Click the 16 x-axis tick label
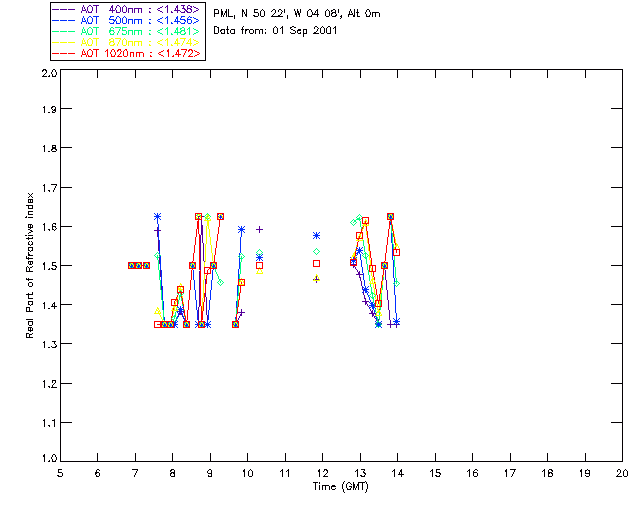 coord(473,473)
